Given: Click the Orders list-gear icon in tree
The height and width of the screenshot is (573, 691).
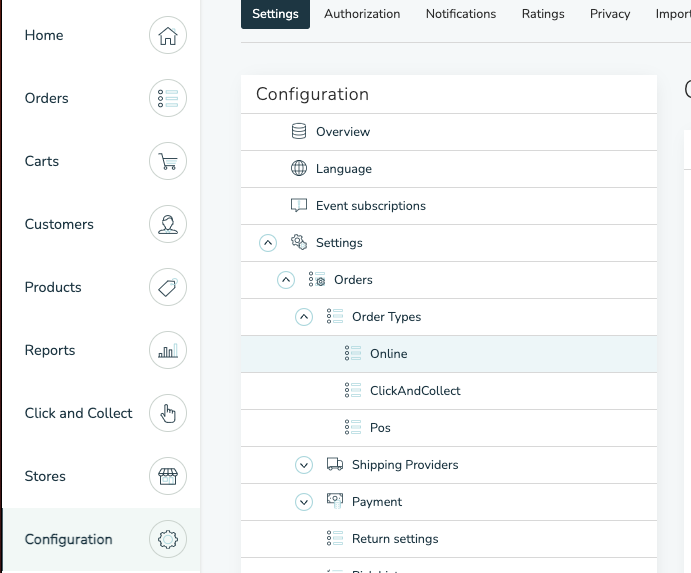Looking at the screenshot, I should [x=317, y=279].
